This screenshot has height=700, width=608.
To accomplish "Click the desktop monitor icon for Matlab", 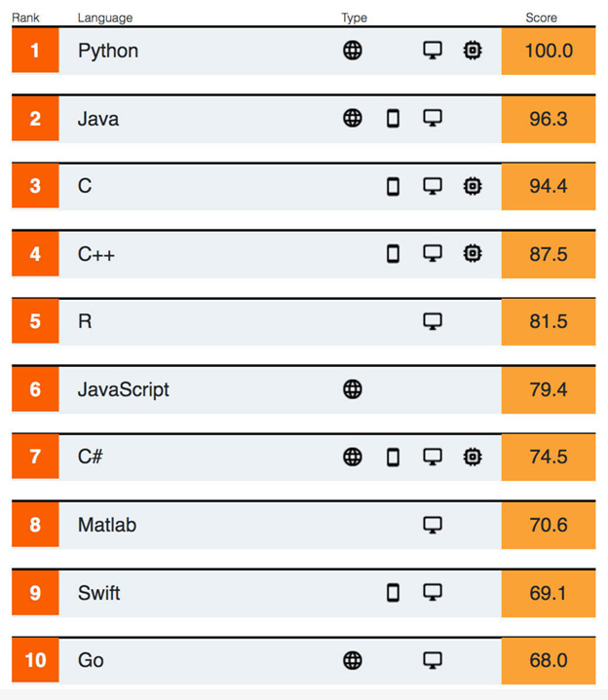I will (x=433, y=525).
